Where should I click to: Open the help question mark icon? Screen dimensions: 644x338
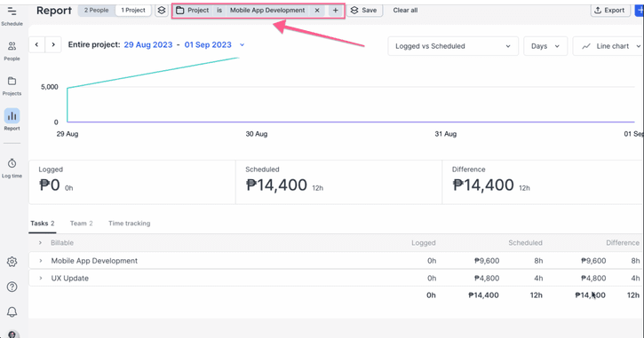point(12,287)
